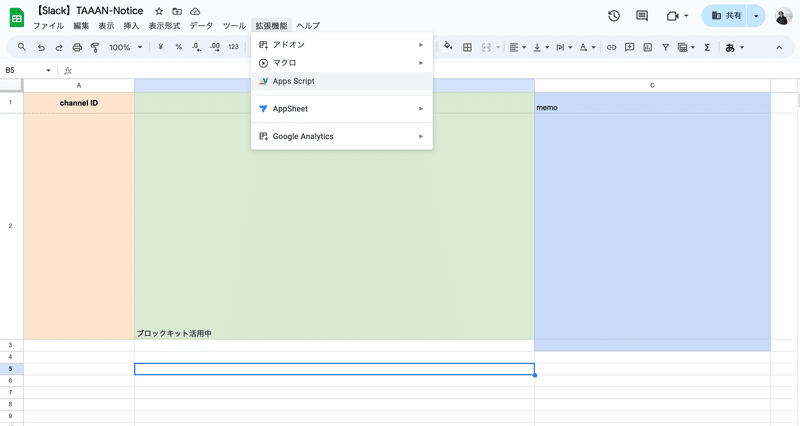Select cell with ブロックキット活用中

(334, 226)
